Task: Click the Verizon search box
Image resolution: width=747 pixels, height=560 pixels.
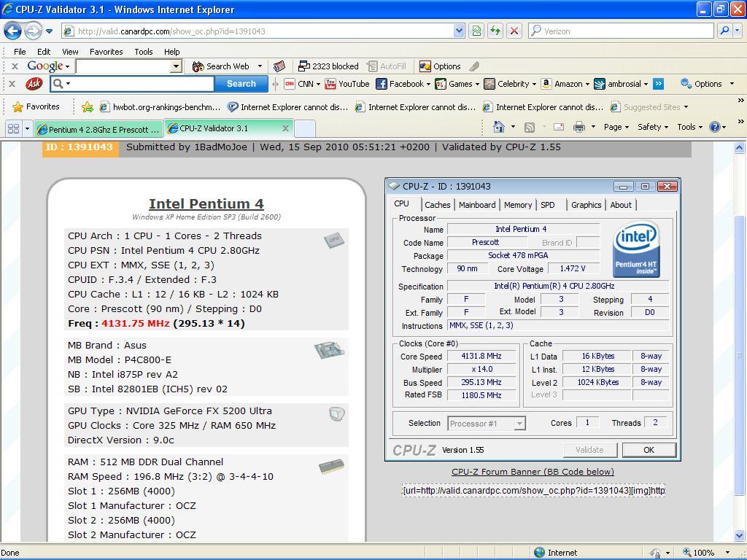Action: tap(622, 31)
